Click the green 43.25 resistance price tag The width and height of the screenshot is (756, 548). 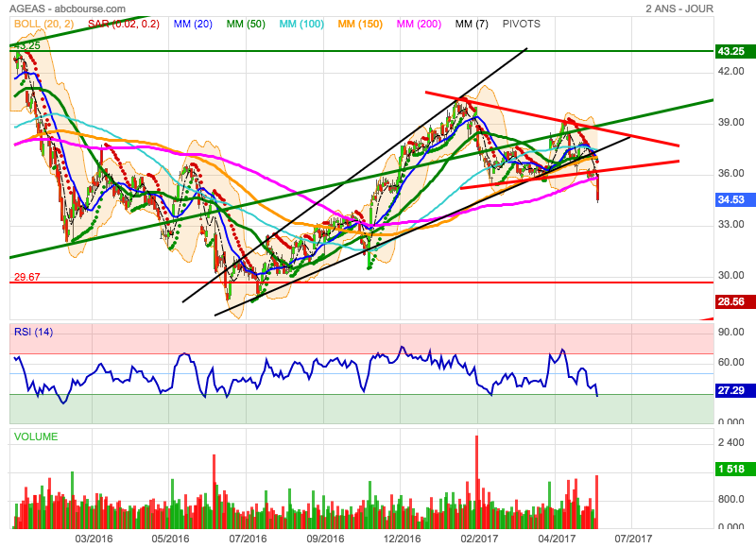(735, 51)
